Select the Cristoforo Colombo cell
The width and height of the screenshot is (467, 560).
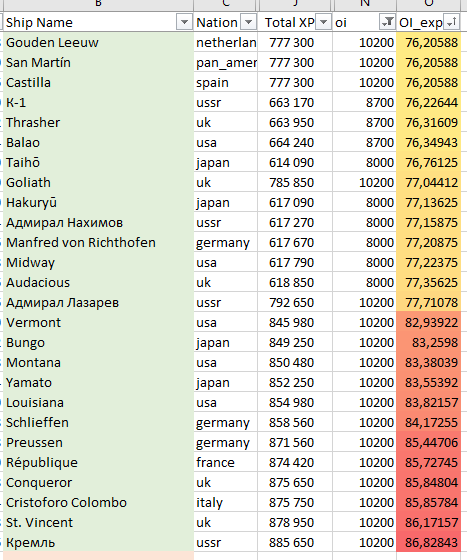point(98,502)
